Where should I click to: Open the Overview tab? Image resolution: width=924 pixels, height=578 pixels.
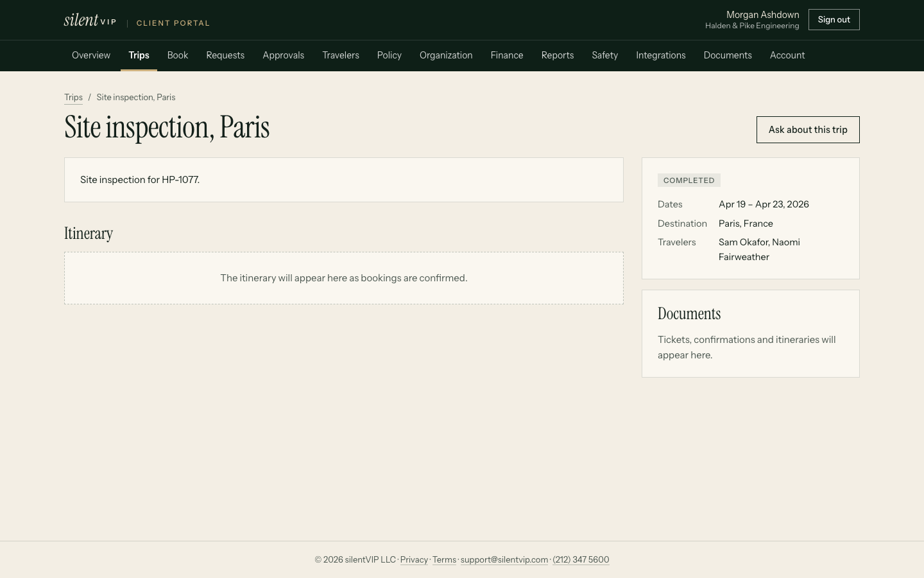pos(91,55)
